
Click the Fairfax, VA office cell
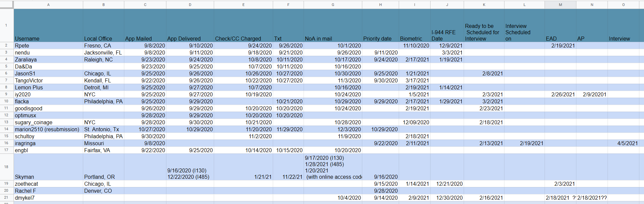[103, 150]
